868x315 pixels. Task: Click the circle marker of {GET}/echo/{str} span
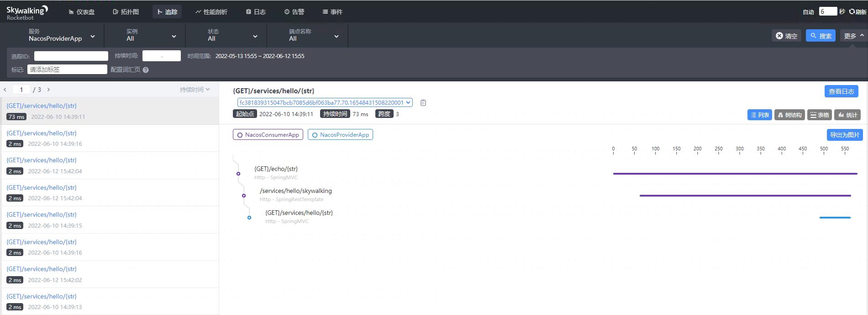point(238,174)
